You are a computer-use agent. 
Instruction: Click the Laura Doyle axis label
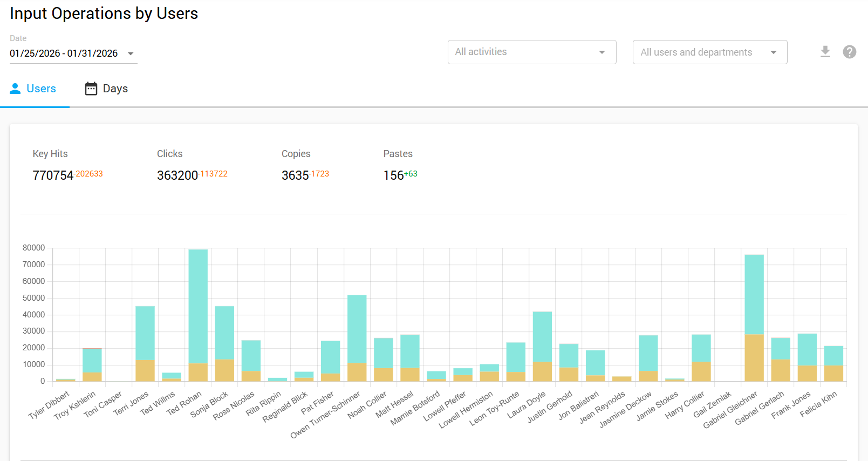point(527,406)
